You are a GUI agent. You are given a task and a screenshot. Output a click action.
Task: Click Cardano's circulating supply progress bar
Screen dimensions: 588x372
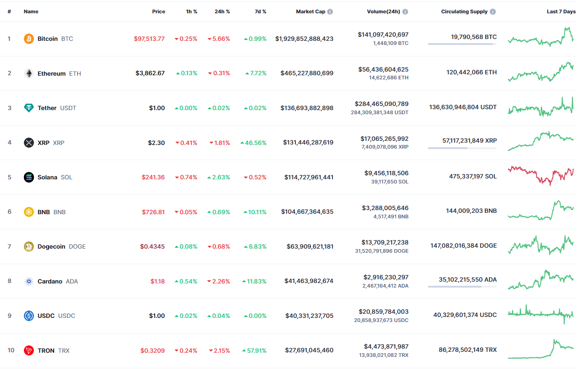pos(462,287)
